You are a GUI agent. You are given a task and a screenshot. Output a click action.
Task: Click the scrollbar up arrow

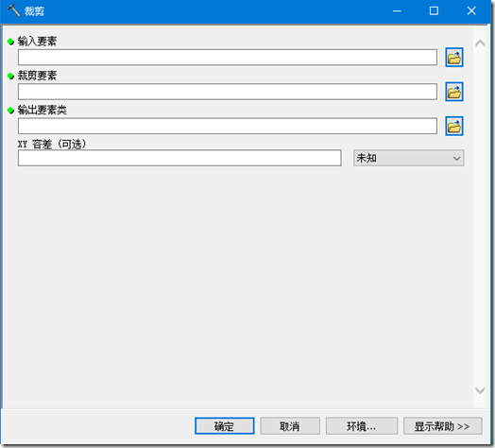[480, 43]
